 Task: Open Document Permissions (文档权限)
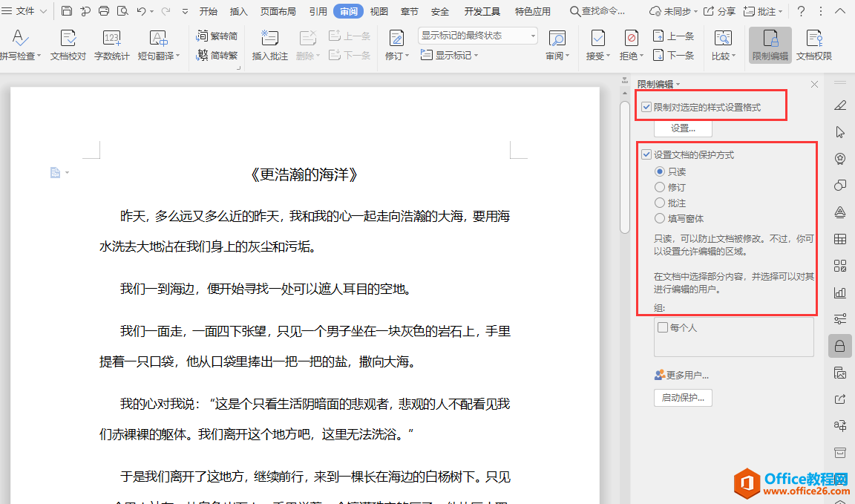814,45
